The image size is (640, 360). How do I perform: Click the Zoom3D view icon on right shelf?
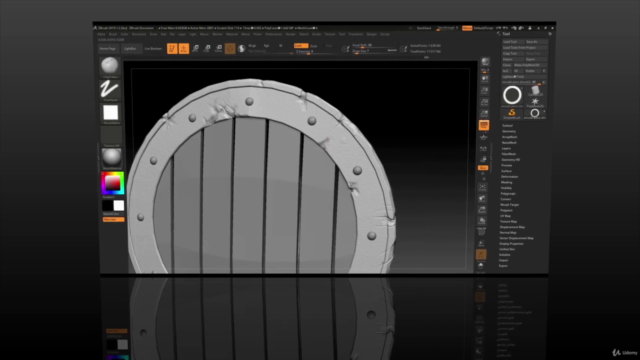[x=482, y=210]
